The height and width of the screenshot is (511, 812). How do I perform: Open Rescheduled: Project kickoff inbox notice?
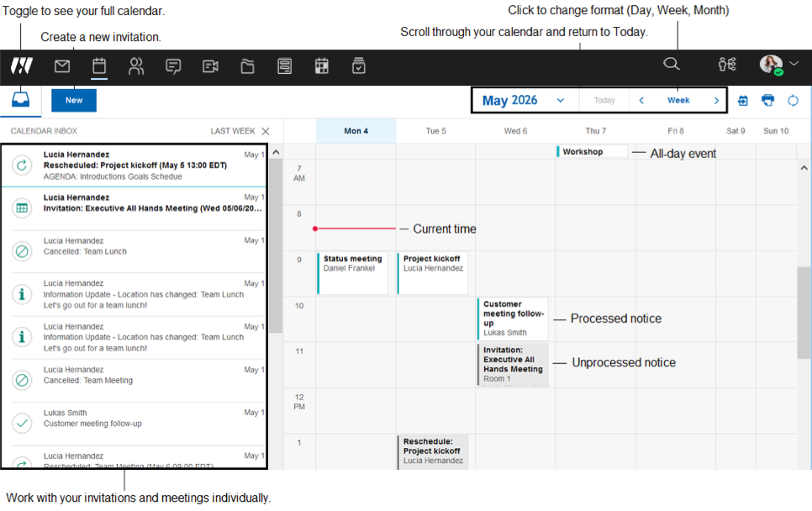(134, 166)
